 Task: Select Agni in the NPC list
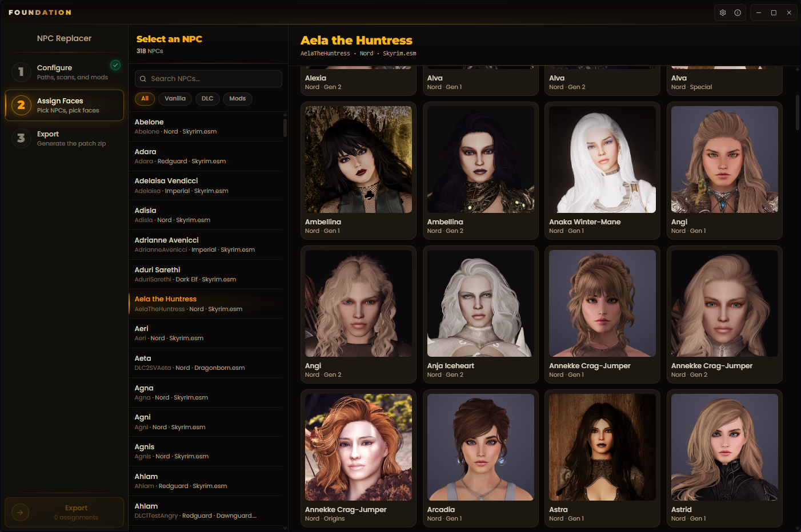point(206,422)
